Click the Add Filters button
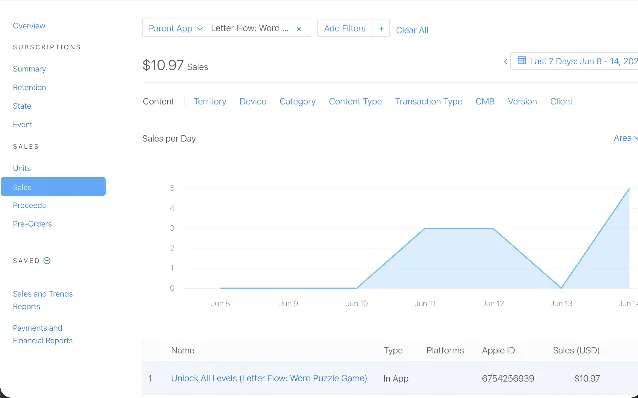The height and width of the screenshot is (398, 638). (345, 28)
